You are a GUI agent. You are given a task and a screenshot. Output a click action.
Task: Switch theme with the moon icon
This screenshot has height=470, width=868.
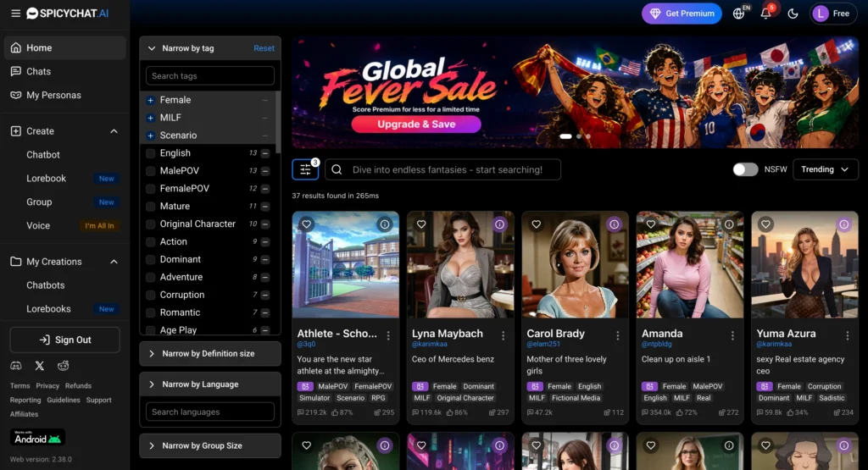[x=793, y=14]
